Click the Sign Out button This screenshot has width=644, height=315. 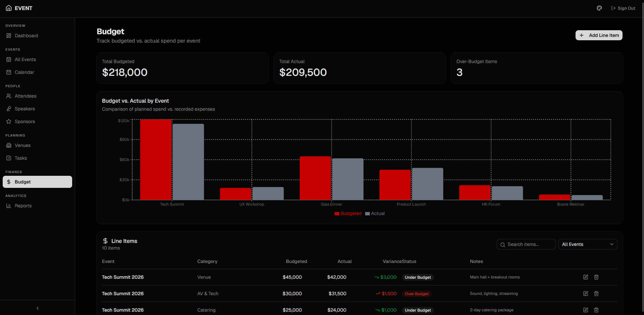click(x=623, y=8)
